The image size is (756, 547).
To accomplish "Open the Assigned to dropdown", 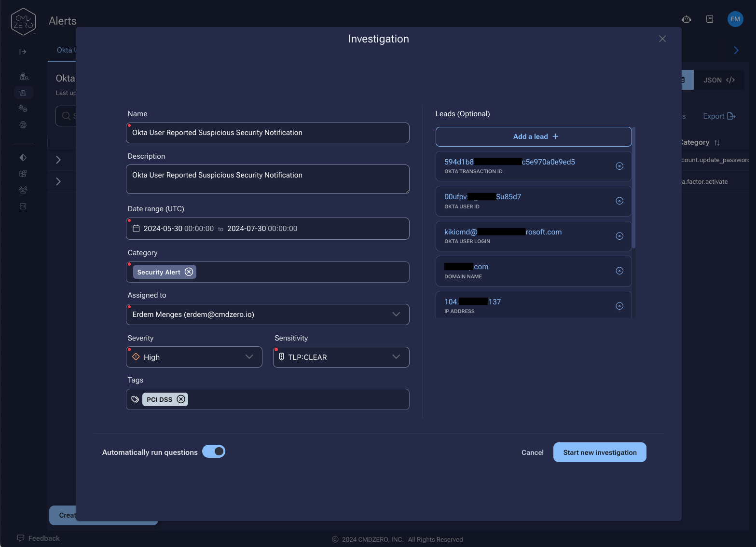I will click(268, 315).
